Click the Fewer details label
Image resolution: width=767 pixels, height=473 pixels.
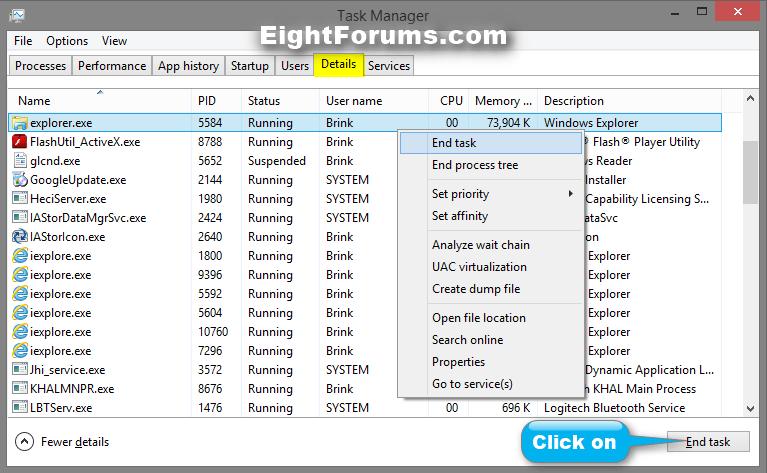pos(75,442)
